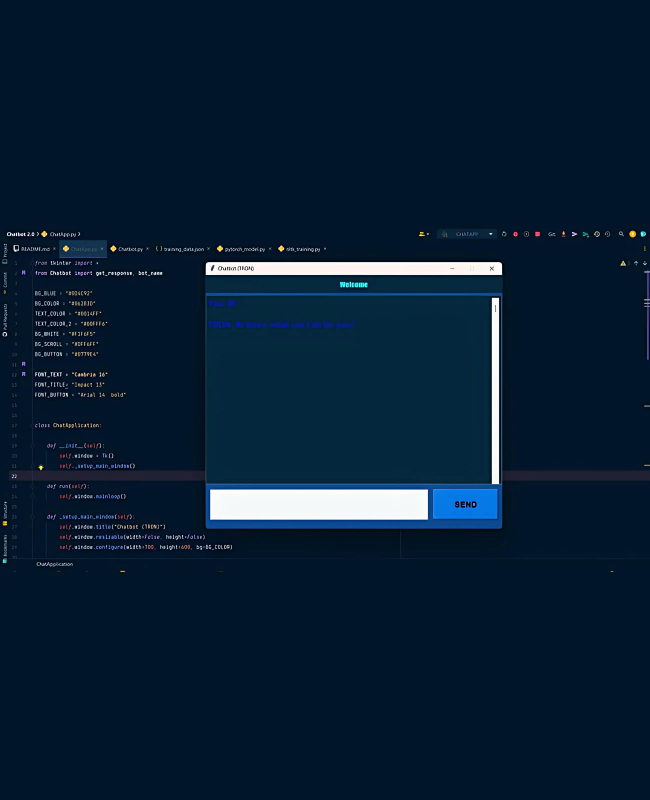Click the chatbot message input field
650x800 pixels.
tap(319, 505)
